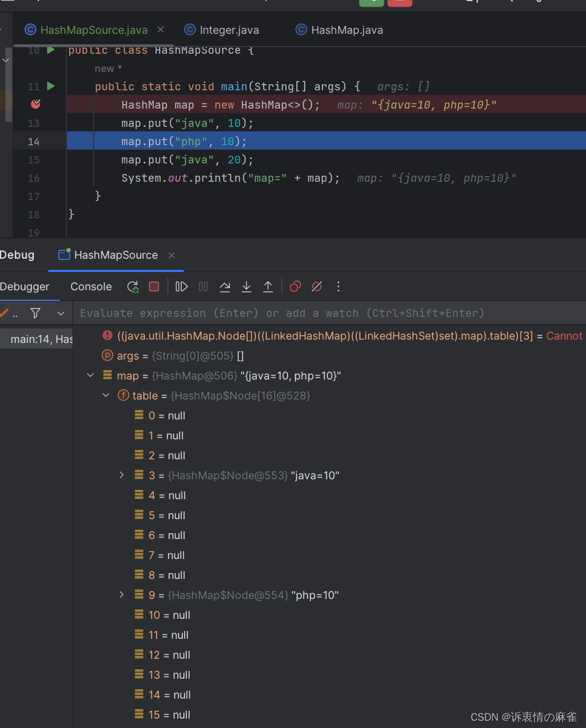Switch to the HashMapSource.java tab
This screenshot has width=586, height=728.
pyautogui.click(x=94, y=30)
